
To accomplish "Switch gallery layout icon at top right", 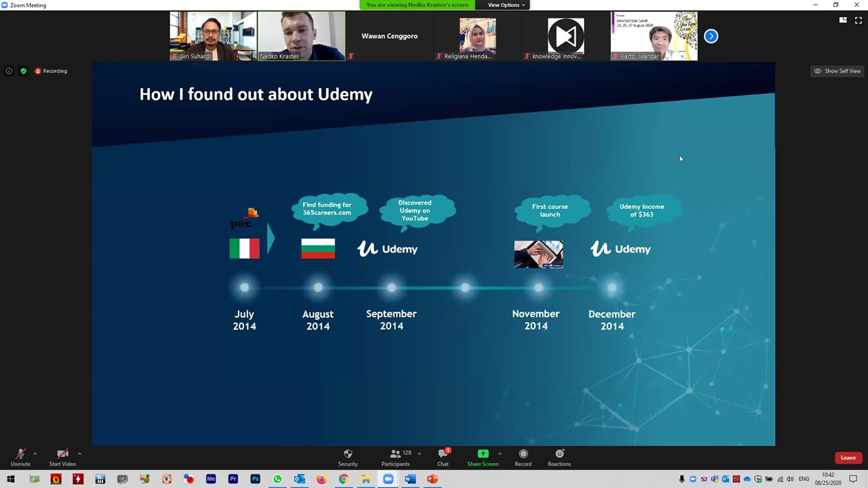I will 843,20.
